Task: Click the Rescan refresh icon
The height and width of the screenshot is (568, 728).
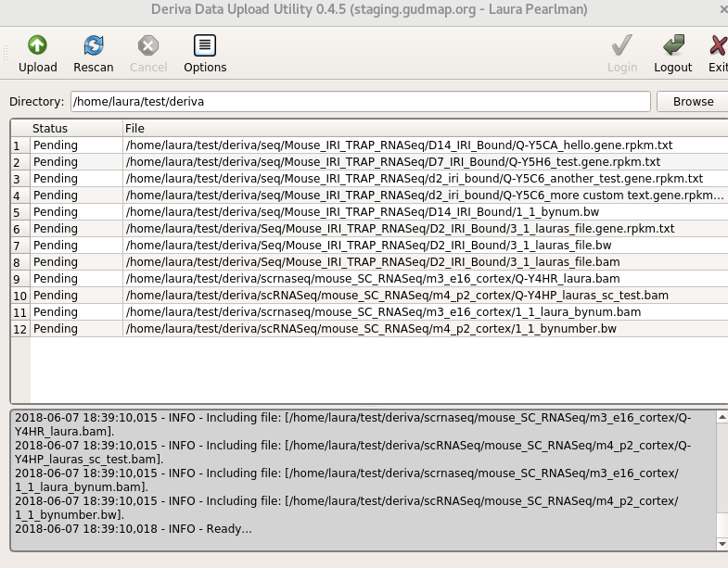Action: [94, 45]
